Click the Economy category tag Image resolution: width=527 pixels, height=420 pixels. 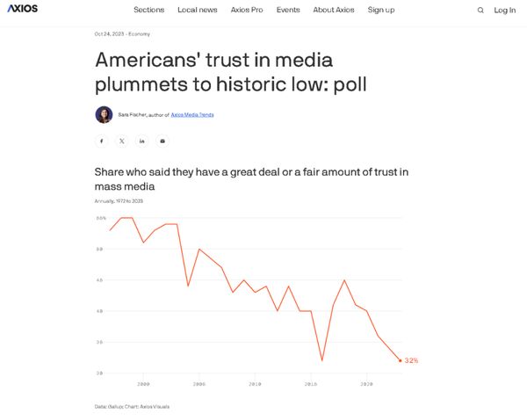[139, 34]
